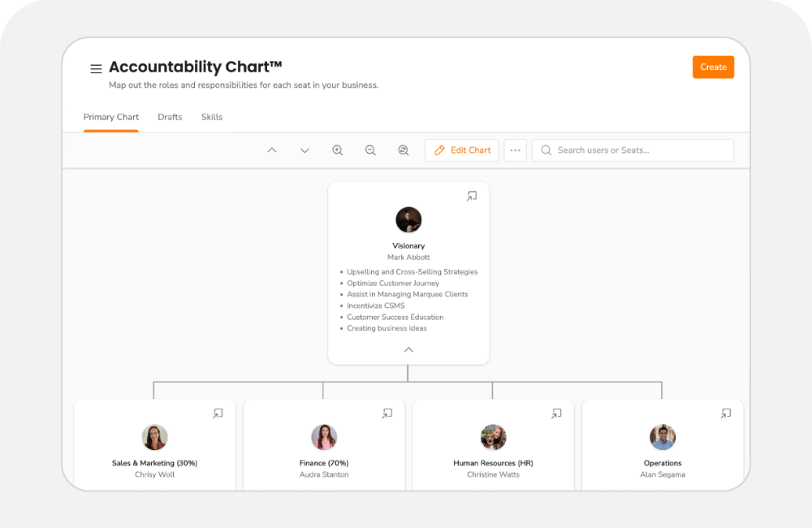
Task: Pop out the Visionary seat card
Action: (x=472, y=196)
